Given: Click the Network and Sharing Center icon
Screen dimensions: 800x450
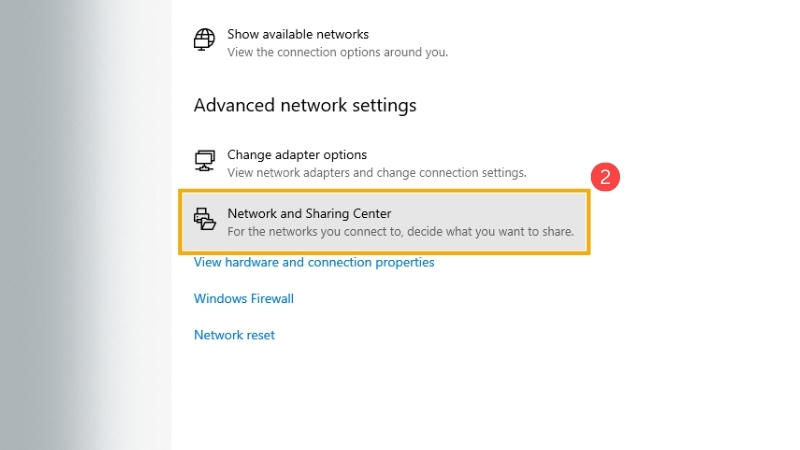Looking at the screenshot, I should coord(205,219).
